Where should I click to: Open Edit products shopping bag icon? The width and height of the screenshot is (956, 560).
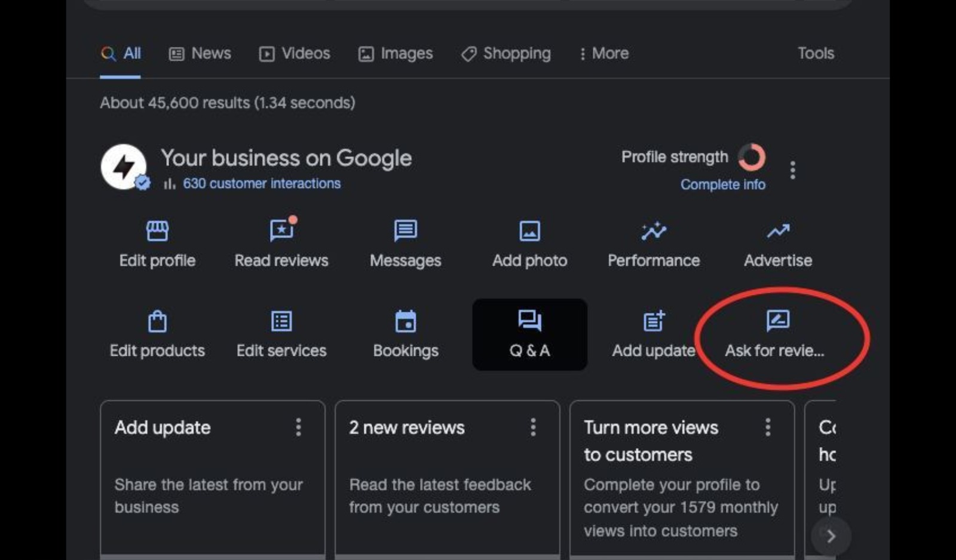pos(157,321)
